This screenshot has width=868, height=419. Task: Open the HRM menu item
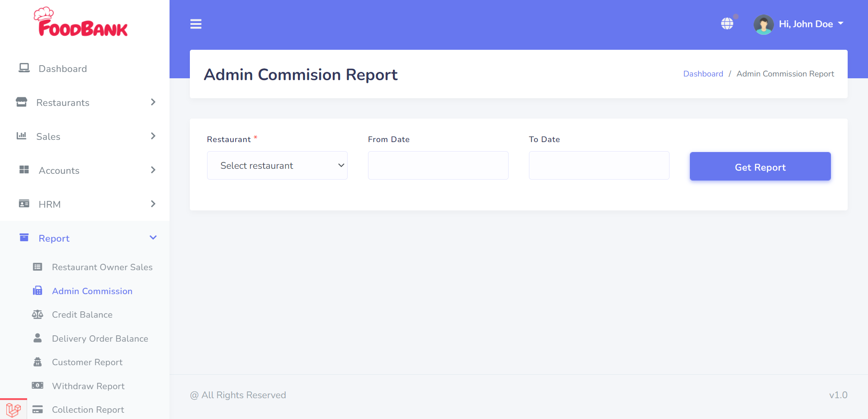[x=85, y=205]
